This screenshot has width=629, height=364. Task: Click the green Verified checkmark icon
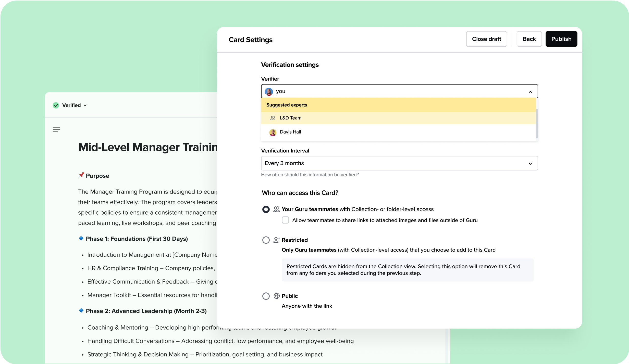pos(56,105)
